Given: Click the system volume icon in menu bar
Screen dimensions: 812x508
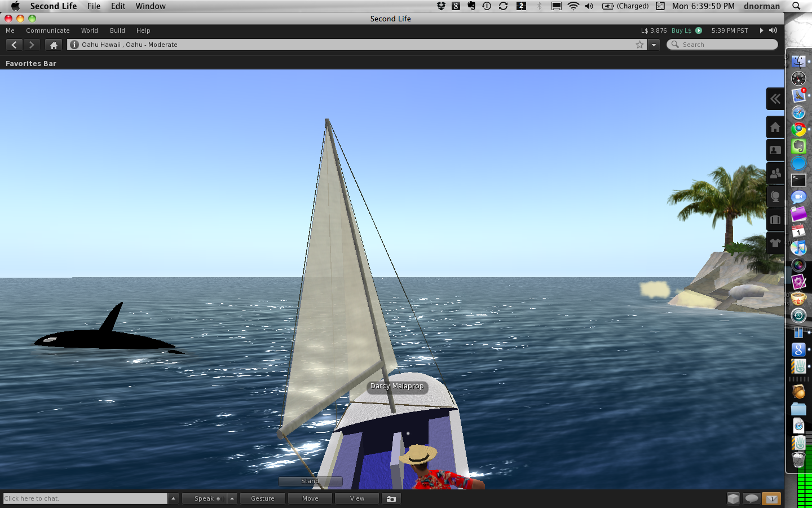Looking at the screenshot, I should pos(589,6).
